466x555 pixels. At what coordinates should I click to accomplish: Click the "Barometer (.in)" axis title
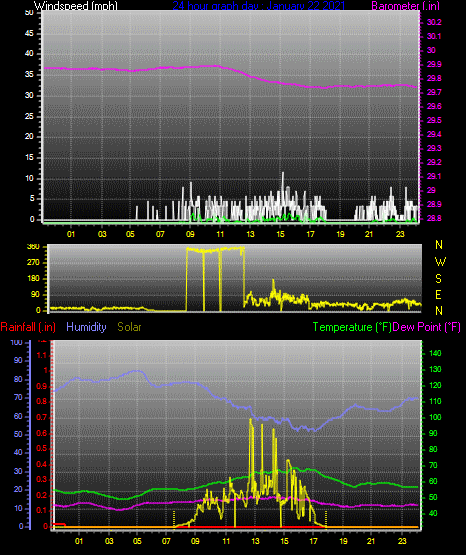[x=405, y=5]
